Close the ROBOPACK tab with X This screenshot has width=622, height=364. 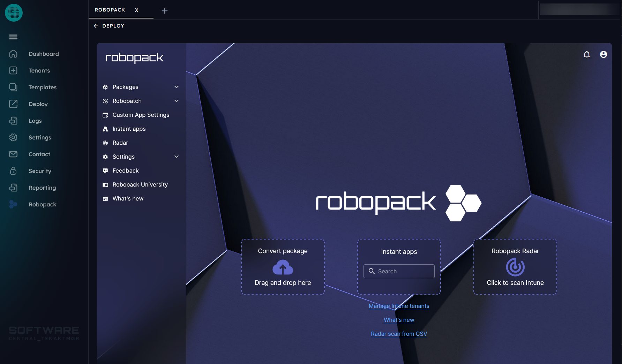137,10
